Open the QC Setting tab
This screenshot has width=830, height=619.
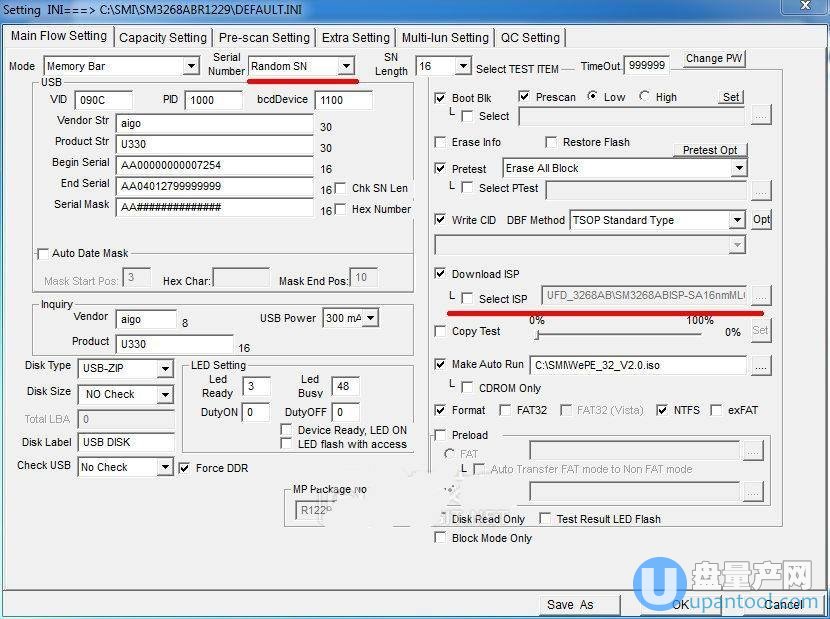pyautogui.click(x=530, y=38)
